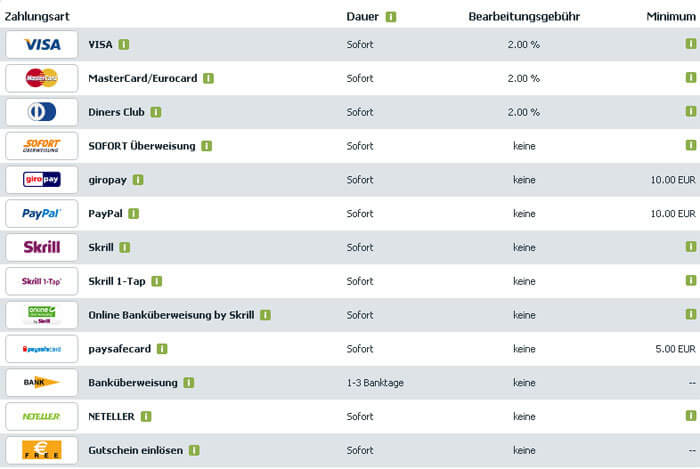
Task: Open info icon next to paysafecard
Action: pos(162,349)
